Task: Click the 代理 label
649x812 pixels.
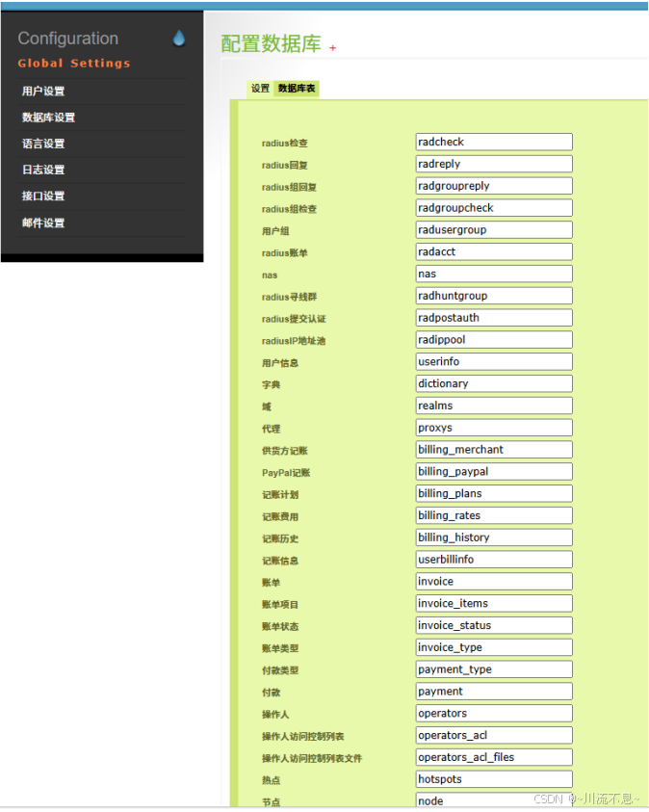Action: coord(272,429)
